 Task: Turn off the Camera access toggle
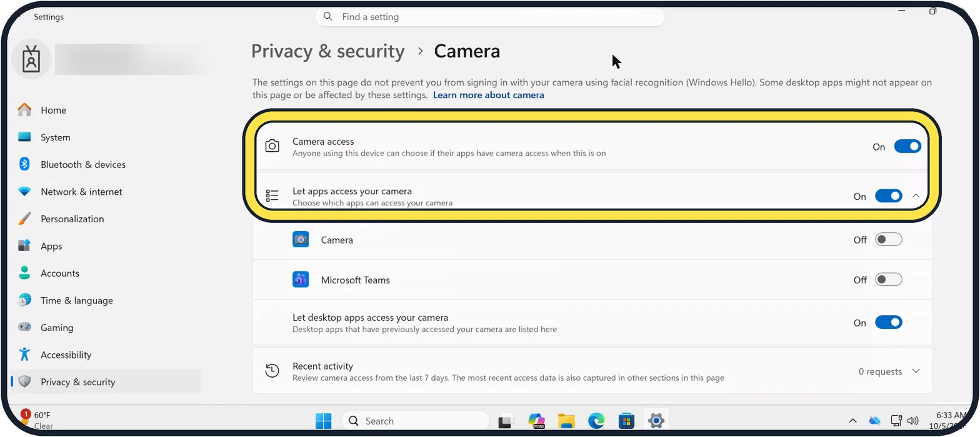pos(907,146)
